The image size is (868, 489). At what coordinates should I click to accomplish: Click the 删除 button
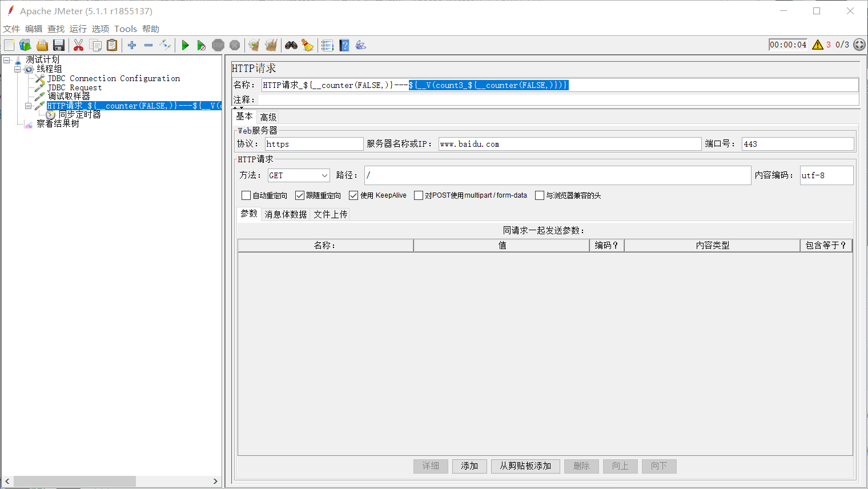(581, 466)
